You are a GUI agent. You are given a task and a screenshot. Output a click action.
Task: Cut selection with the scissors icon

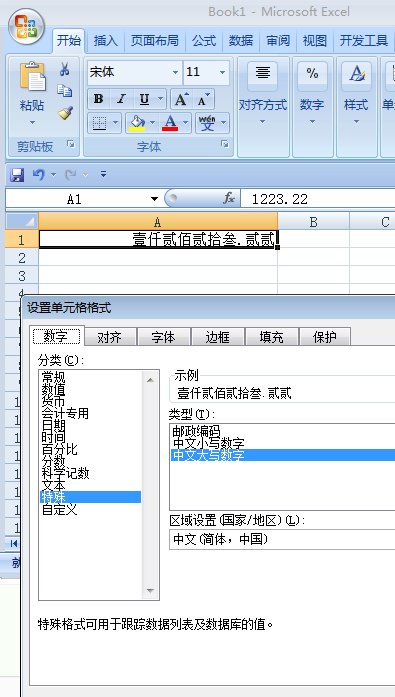click(x=65, y=69)
